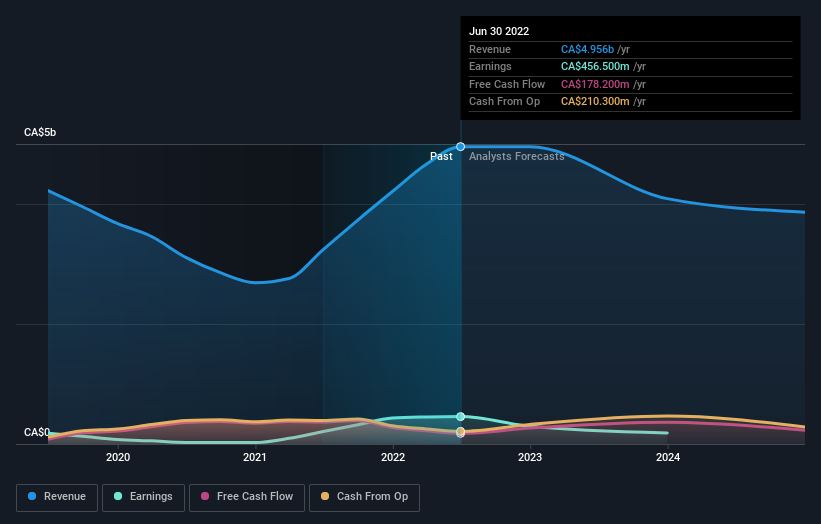Select the 2024 axis label
Viewport: 821px width, 524px height.
668,457
